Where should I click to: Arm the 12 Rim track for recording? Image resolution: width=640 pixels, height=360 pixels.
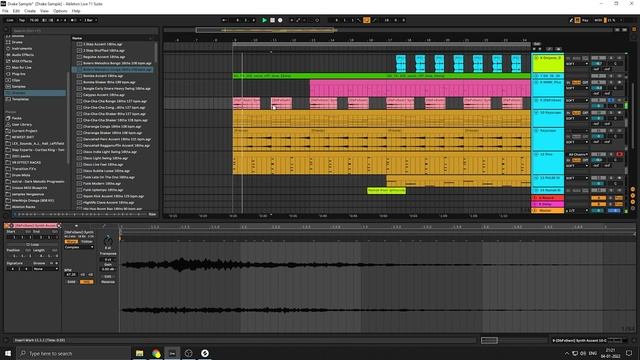coord(619,154)
